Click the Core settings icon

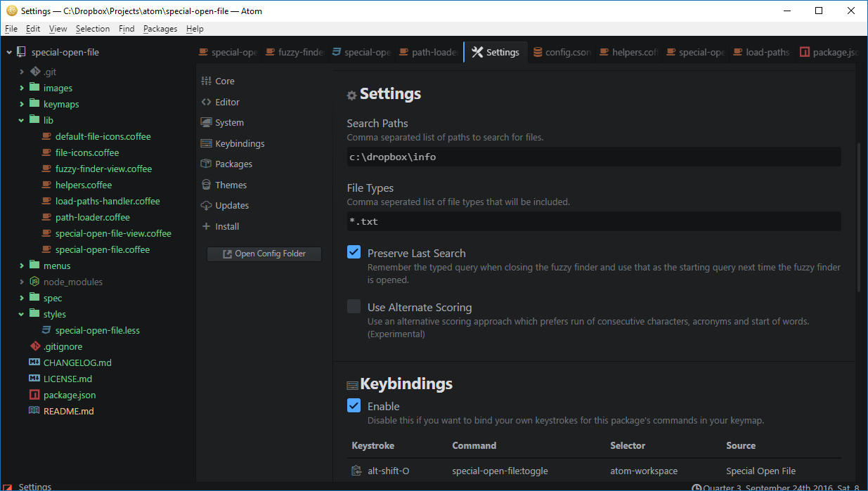click(x=206, y=81)
